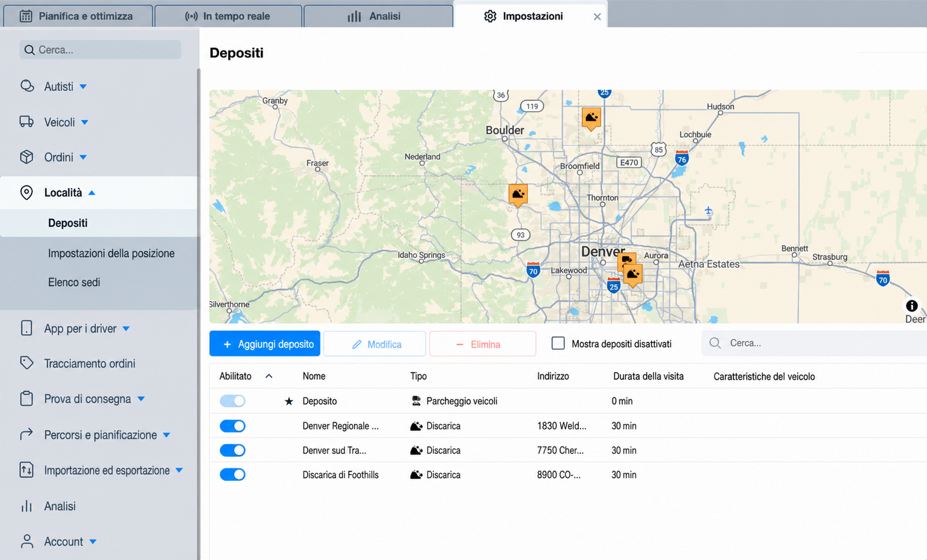
Task: Open Impostazioni della posizione
Action: 111,253
